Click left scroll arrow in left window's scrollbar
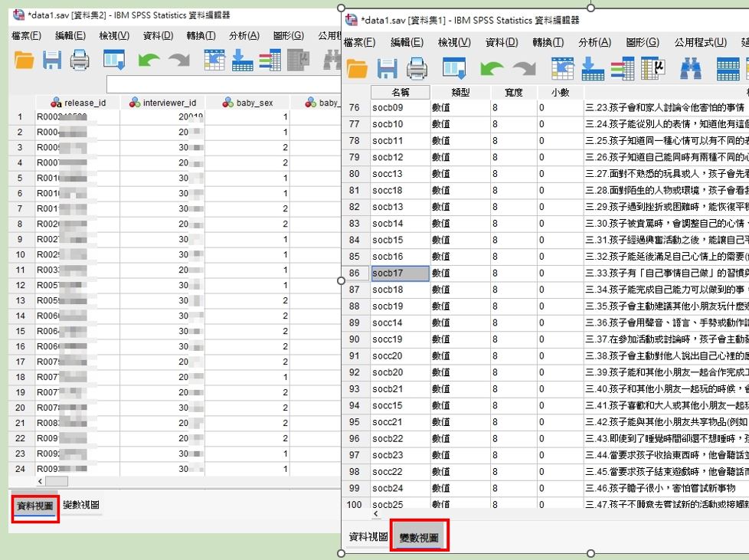Image resolution: width=749 pixels, height=560 pixels. click(x=41, y=481)
